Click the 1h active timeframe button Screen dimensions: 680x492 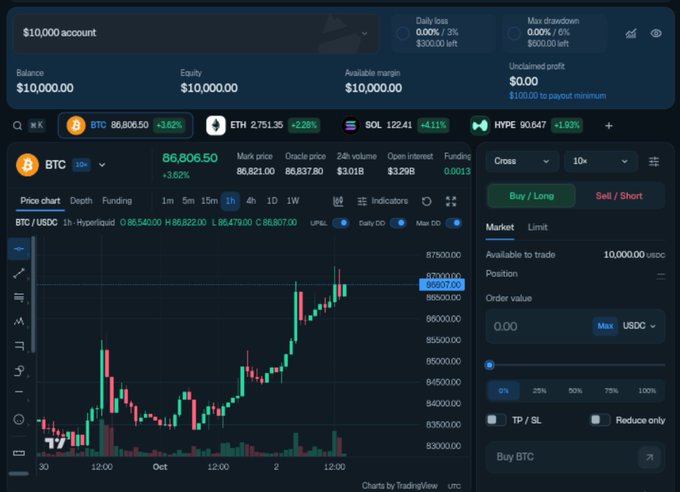point(230,201)
